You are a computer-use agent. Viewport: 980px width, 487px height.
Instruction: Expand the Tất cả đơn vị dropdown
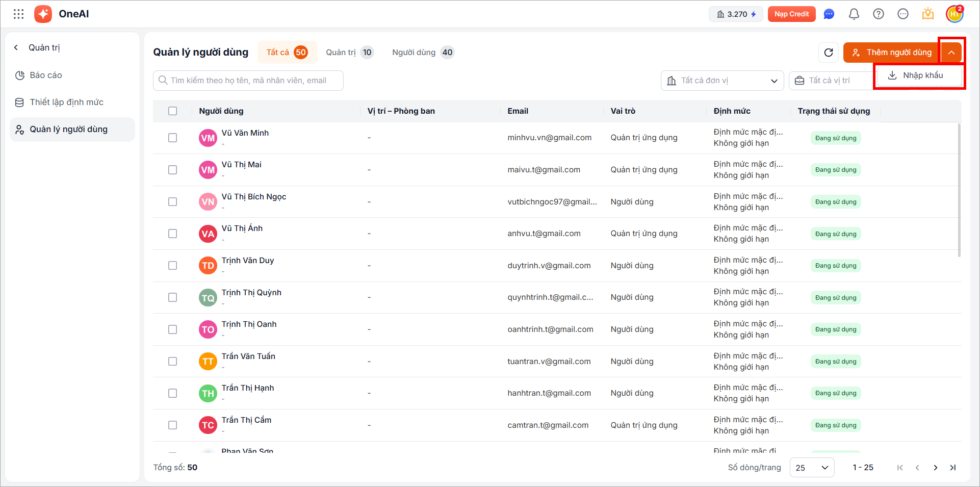722,81
